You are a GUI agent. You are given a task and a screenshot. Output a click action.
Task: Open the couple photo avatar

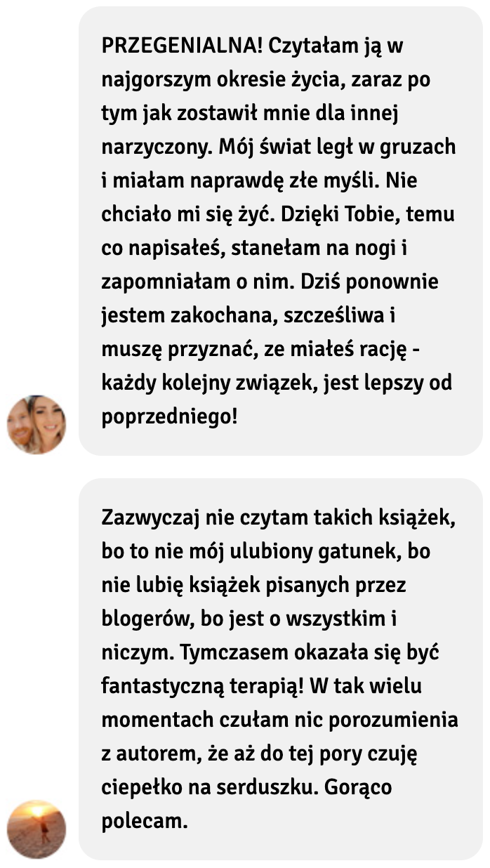tap(37, 424)
